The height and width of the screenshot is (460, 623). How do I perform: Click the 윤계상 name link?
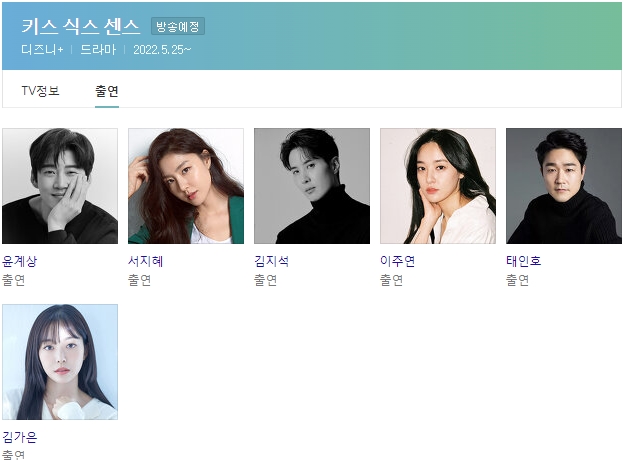point(19,261)
